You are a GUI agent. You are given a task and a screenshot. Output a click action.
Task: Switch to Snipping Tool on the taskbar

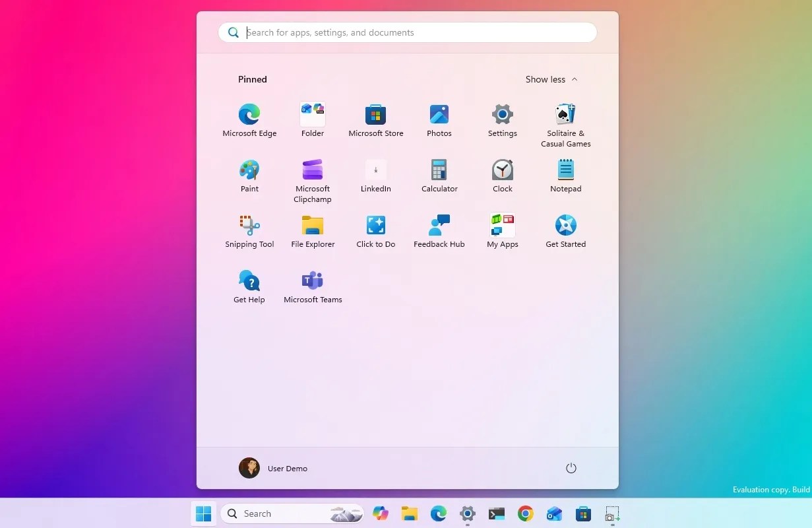(x=612, y=513)
